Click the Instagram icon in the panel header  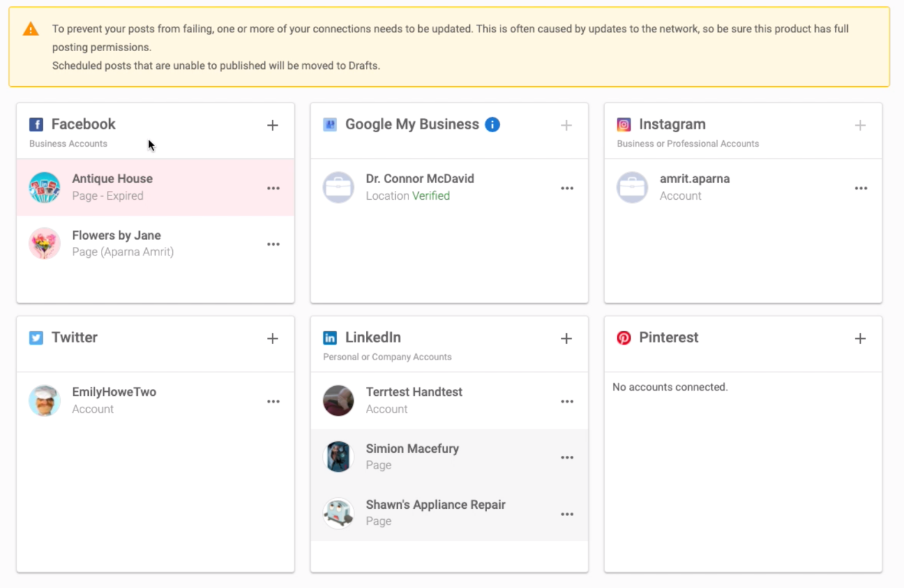point(624,124)
